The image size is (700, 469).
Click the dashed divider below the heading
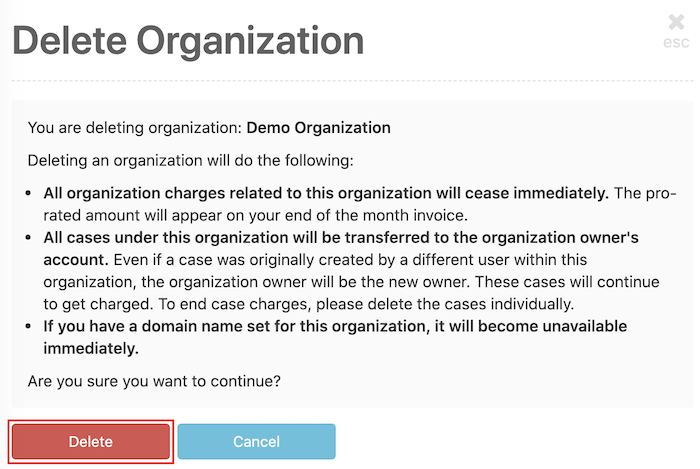350,81
